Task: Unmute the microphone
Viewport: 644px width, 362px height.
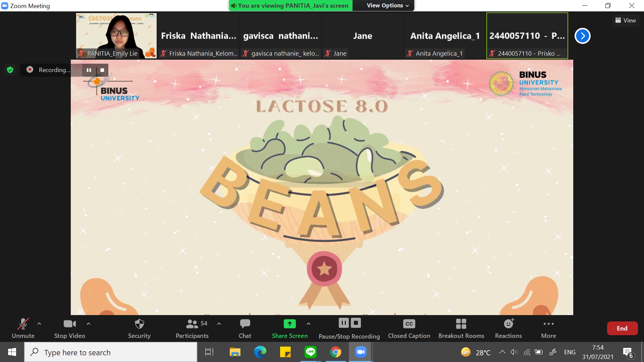Action: [x=23, y=328]
